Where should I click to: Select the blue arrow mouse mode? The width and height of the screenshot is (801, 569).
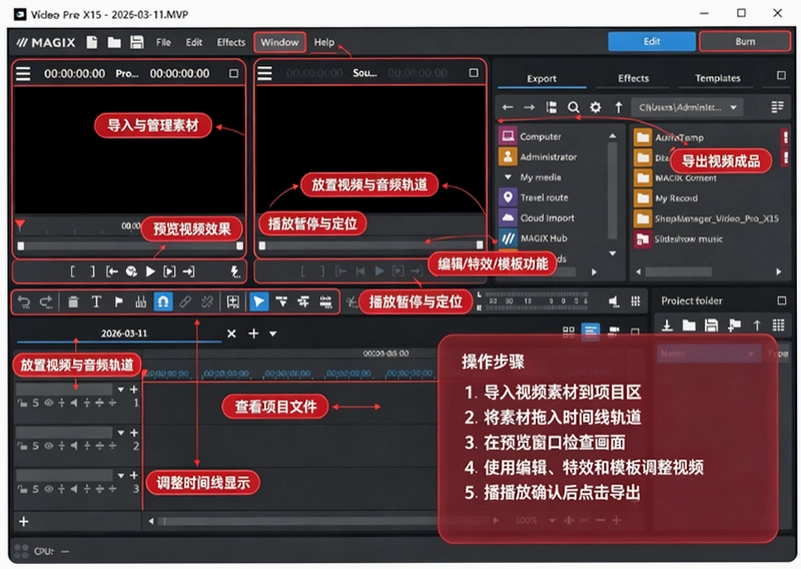tap(258, 302)
